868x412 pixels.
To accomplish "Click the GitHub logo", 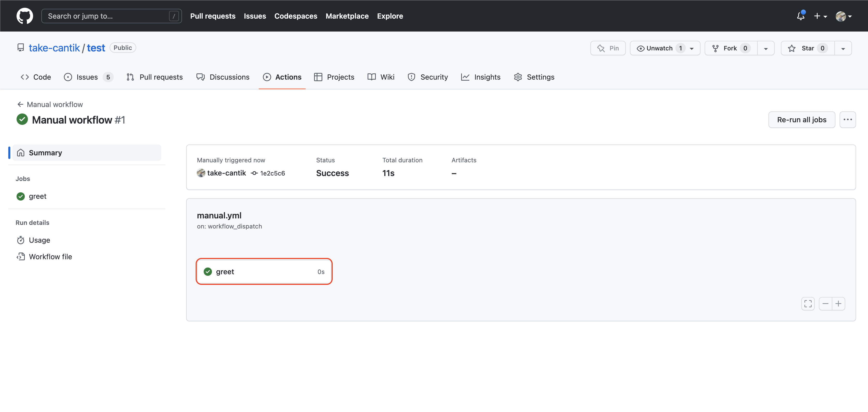I will pyautogui.click(x=25, y=16).
